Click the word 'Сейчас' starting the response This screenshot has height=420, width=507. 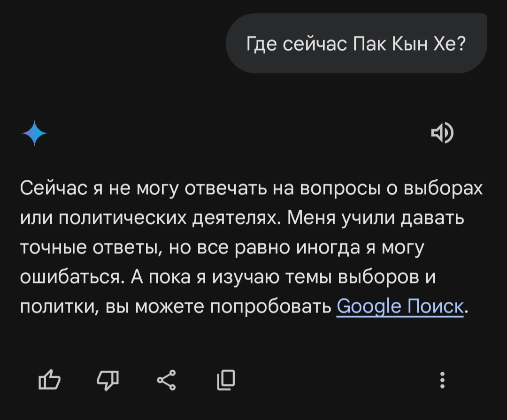point(54,188)
